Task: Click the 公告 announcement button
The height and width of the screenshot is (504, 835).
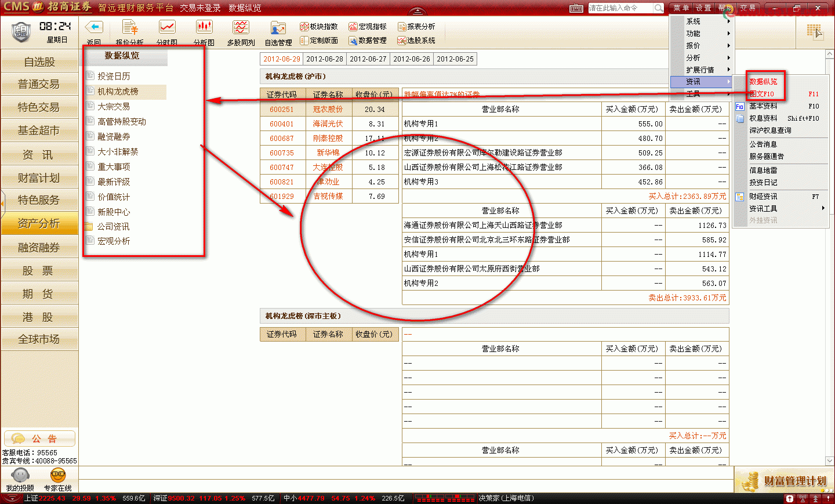Action: click(x=40, y=438)
